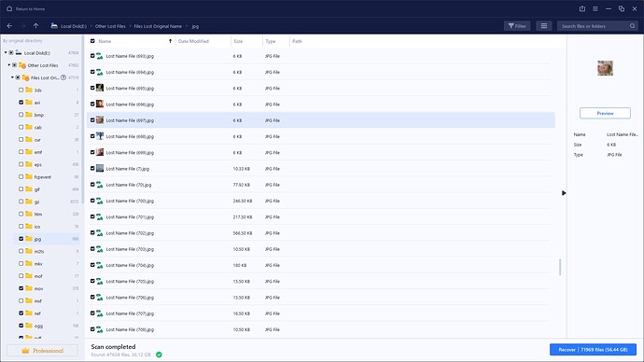
Task: Collapse the Local Disk(E:) tree node
Action: (6, 52)
